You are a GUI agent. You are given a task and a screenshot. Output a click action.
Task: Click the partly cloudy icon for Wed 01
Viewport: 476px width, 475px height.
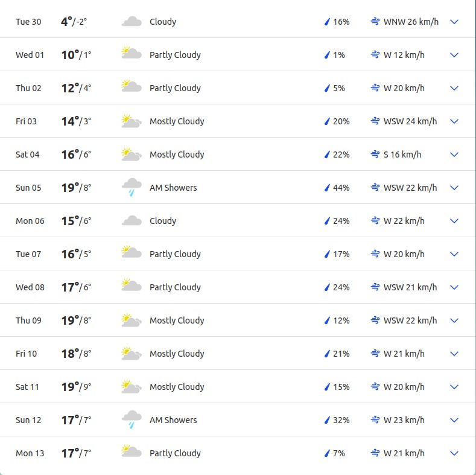(x=132, y=53)
